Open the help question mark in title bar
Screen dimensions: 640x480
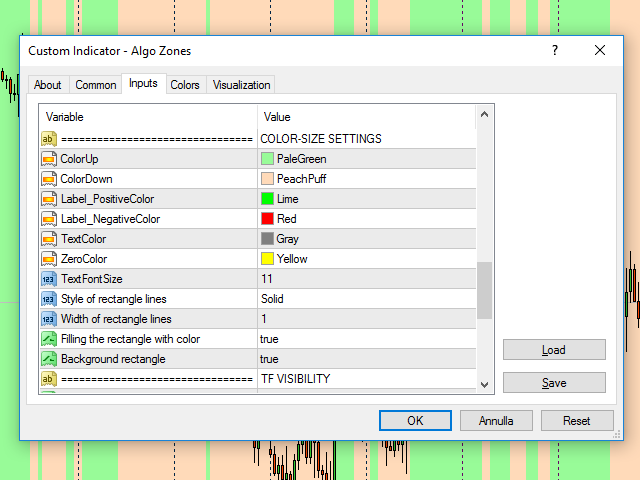coord(555,51)
